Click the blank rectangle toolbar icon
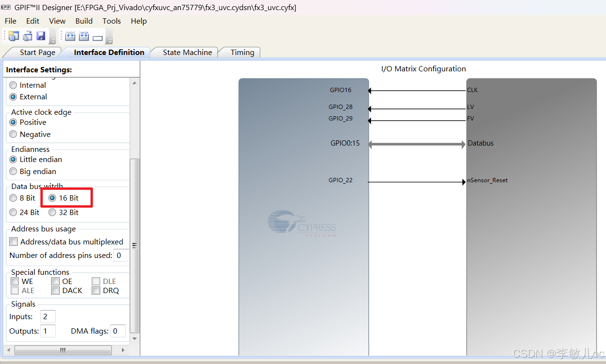606x364 pixels. tap(98, 38)
